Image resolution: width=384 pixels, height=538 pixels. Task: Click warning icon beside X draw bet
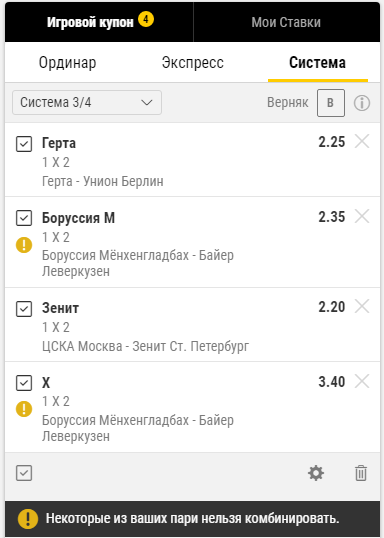[x=24, y=409]
